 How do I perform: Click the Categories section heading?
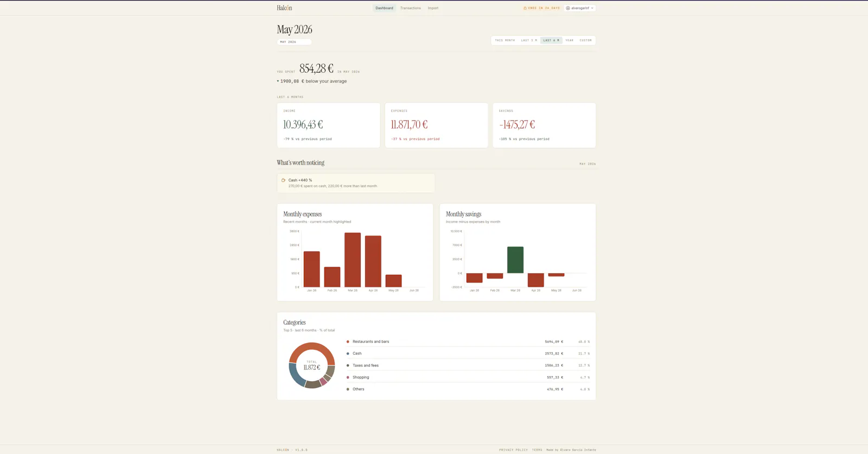coord(295,323)
